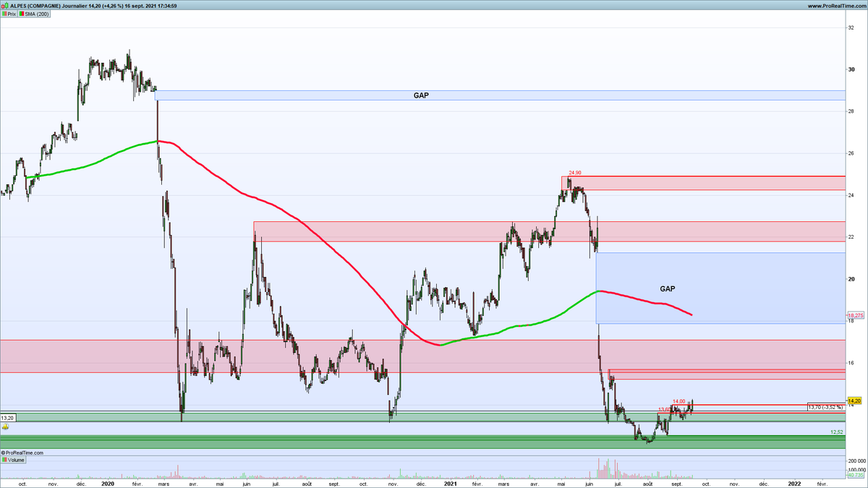Click the green 40 735 volume value tag

point(855,475)
